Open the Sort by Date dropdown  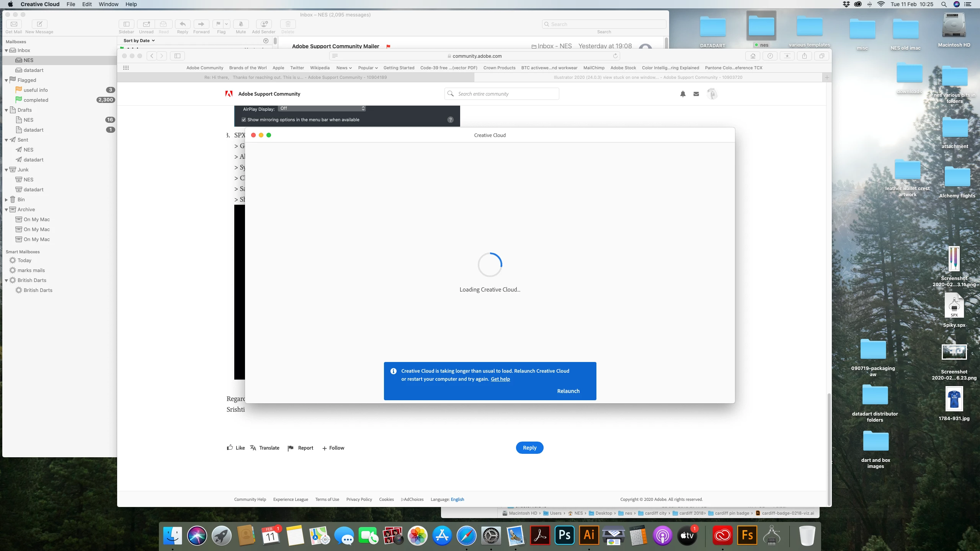[x=139, y=41]
